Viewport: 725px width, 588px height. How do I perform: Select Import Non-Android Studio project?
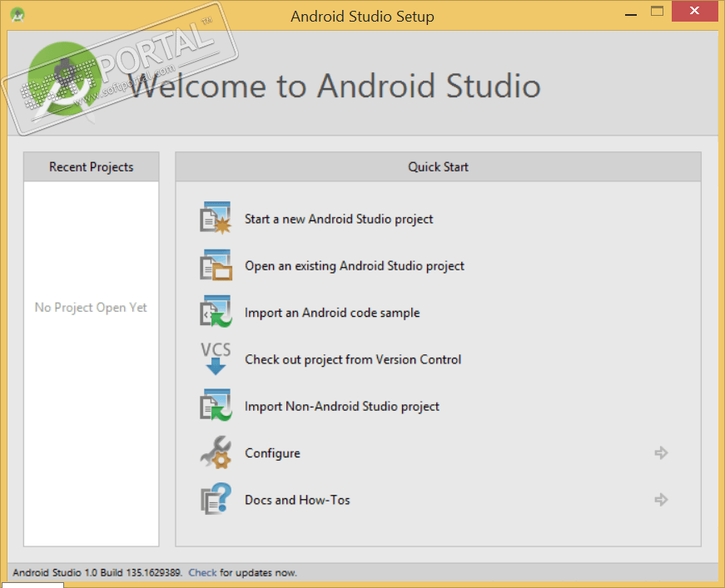(x=342, y=407)
